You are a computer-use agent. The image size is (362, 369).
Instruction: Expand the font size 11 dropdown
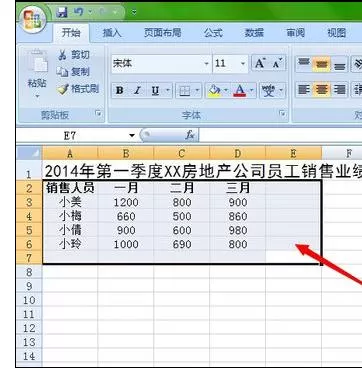(243, 63)
